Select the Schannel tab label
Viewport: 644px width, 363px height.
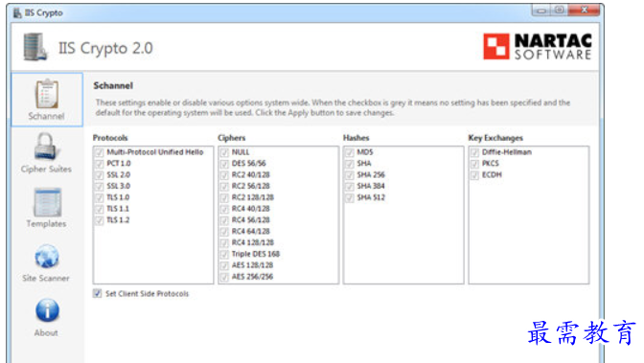[46, 116]
